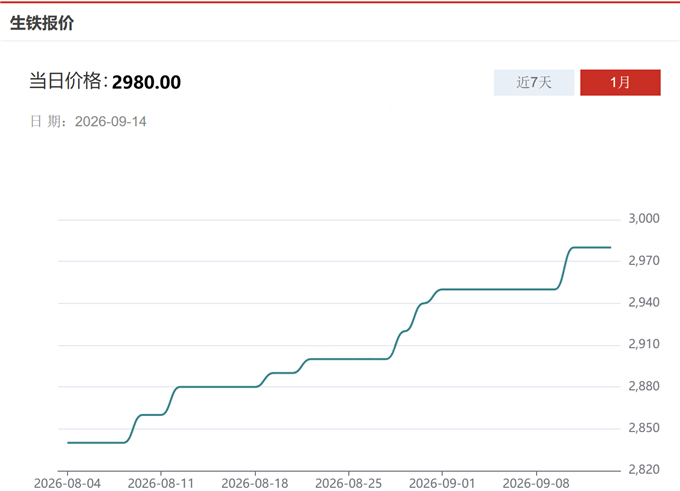Click the 2026-09-08 x-axis label
680x491 pixels.
coord(536,483)
